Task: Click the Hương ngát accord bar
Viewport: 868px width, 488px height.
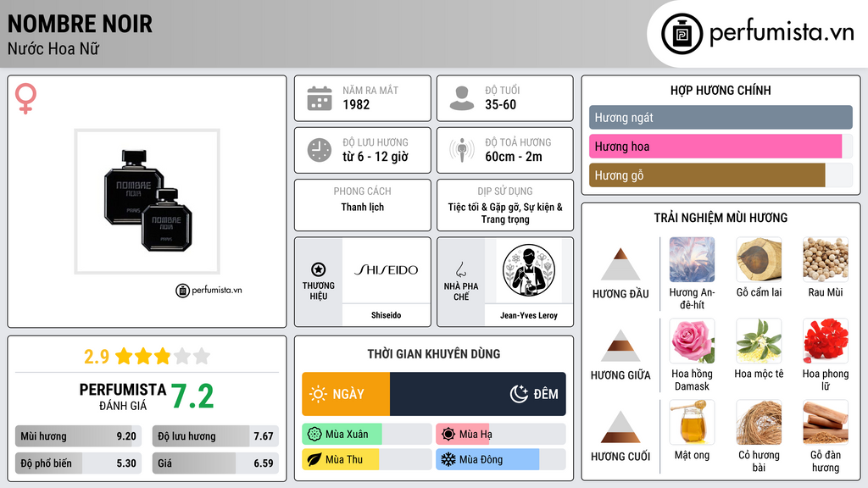Action: click(x=721, y=117)
